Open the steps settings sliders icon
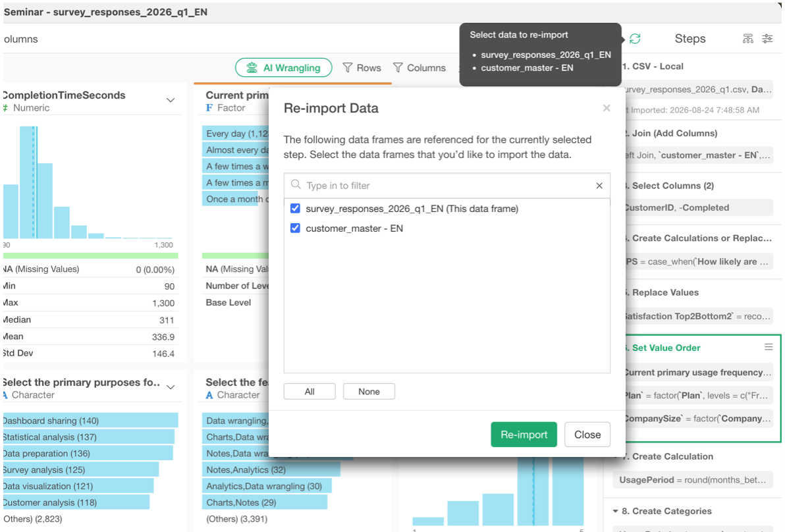 click(767, 39)
